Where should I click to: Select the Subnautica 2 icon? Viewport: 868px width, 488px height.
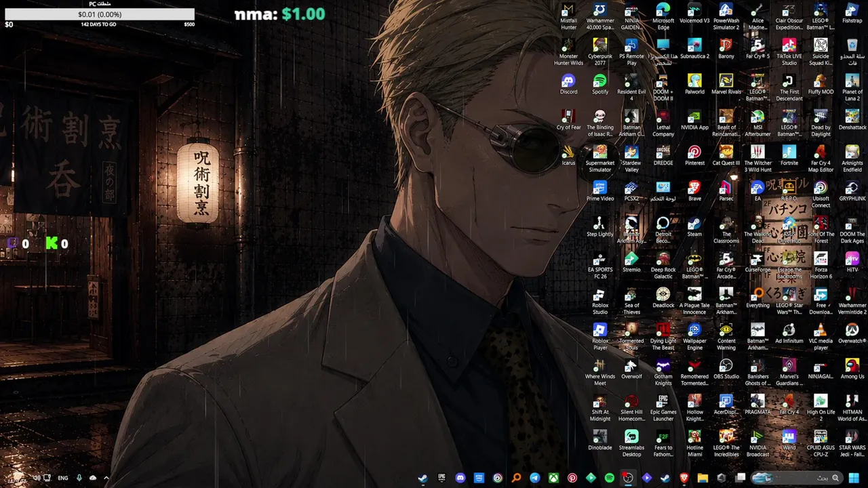(694, 49)
